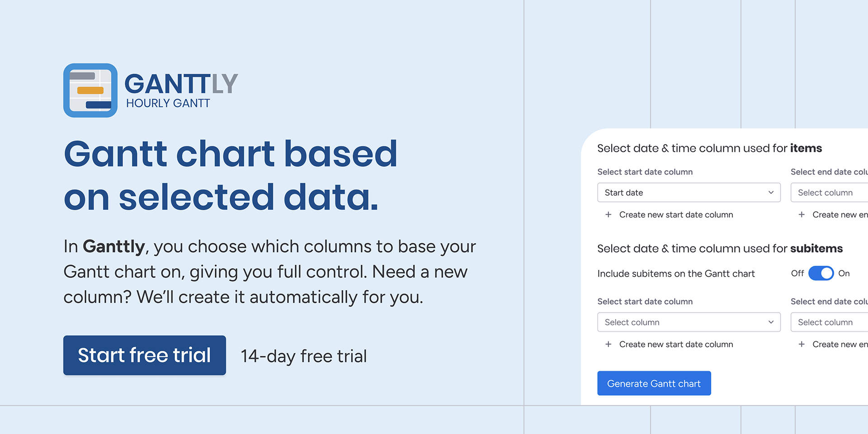Screen dimensions: 868x434
Task: Click the chevron arrow in the Start date box
Action: [771, 193]
